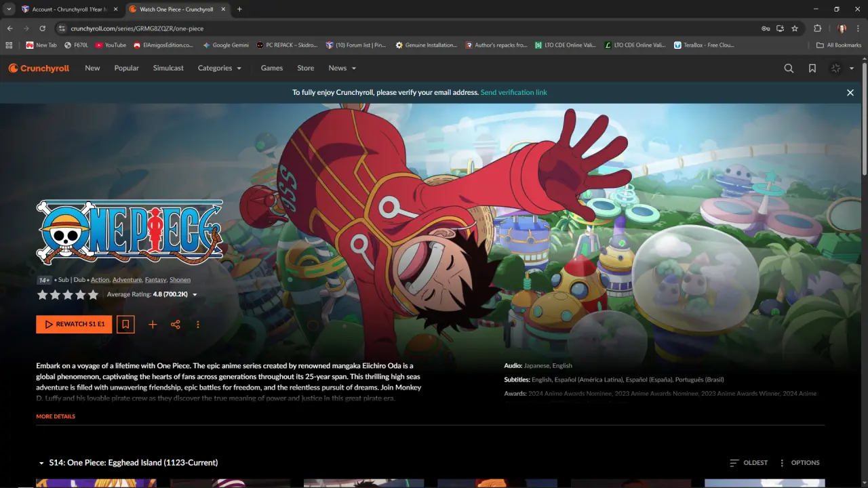The width and height of the screenshot is (868, 488).
Task: Open a new browser tab
Action: [x=239, y=9]
